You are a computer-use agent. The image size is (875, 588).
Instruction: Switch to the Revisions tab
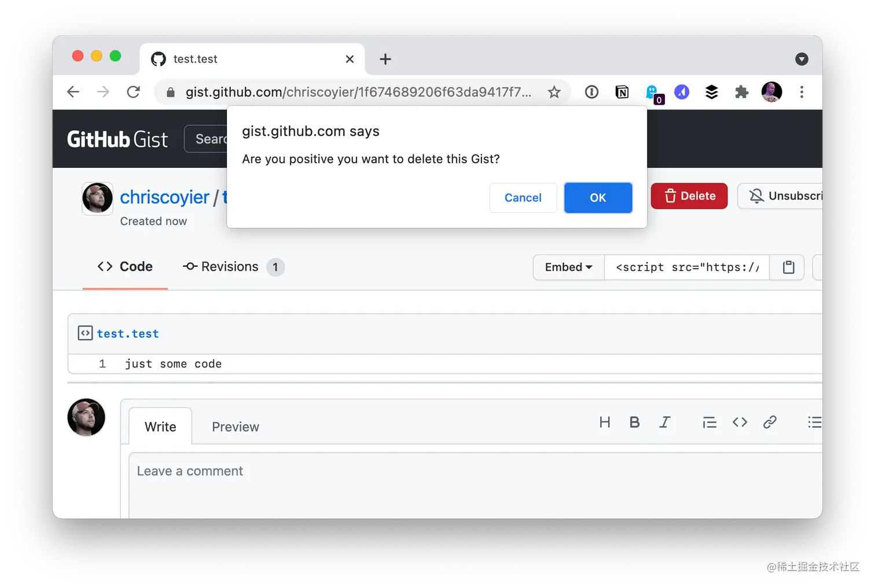(x=234, y=267)
